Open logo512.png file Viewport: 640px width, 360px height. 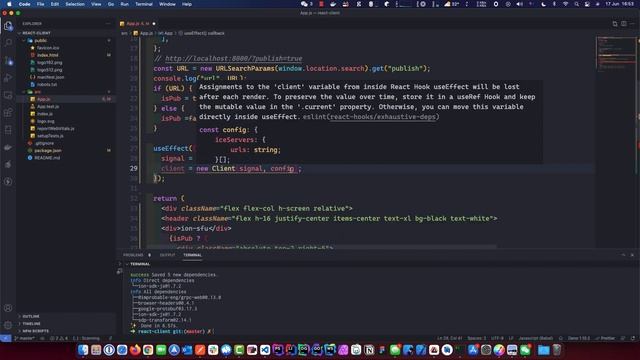[49, 70]
